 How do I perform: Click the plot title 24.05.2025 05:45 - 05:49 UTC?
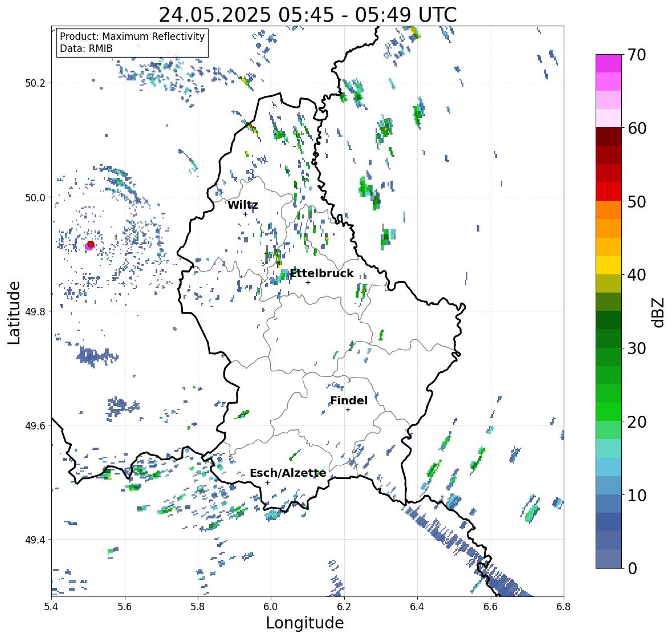308,15
